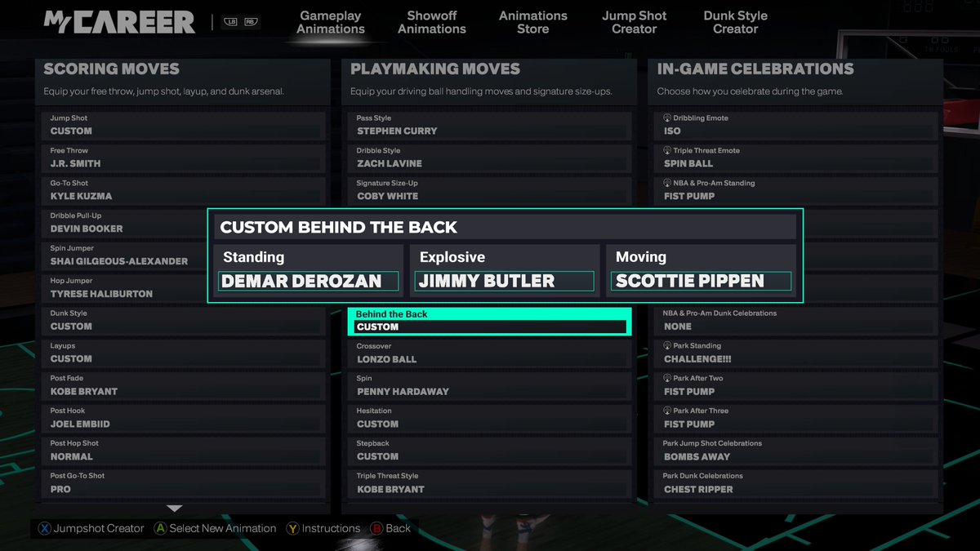Open the Park After Two Fist Pump row
This screenshot has height=551, width=980.
tap(796, 386)
